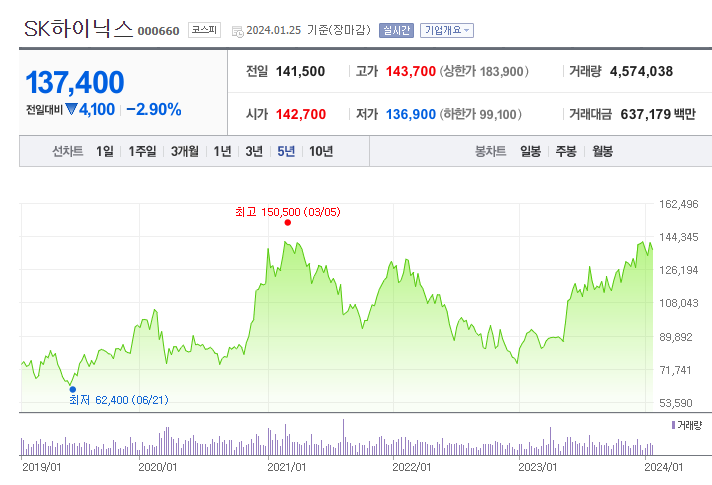Click the 2021/01 axis label

click(x=287, y=467)
